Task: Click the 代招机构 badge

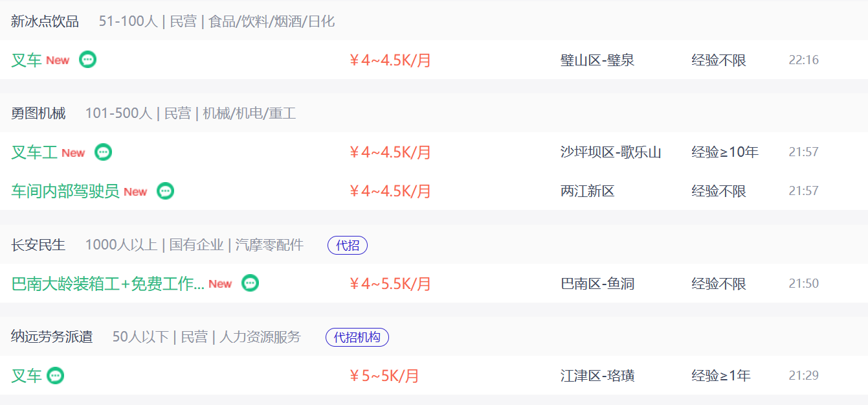Action: pos(357,338)
